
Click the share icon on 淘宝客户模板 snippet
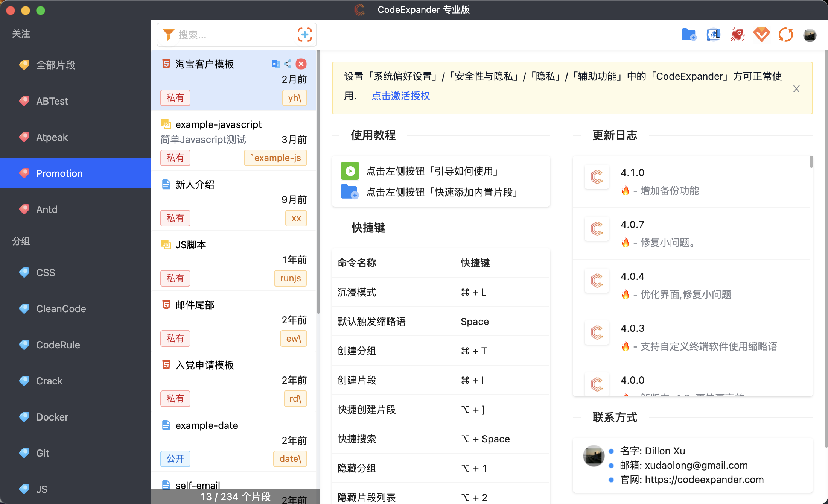288,64
